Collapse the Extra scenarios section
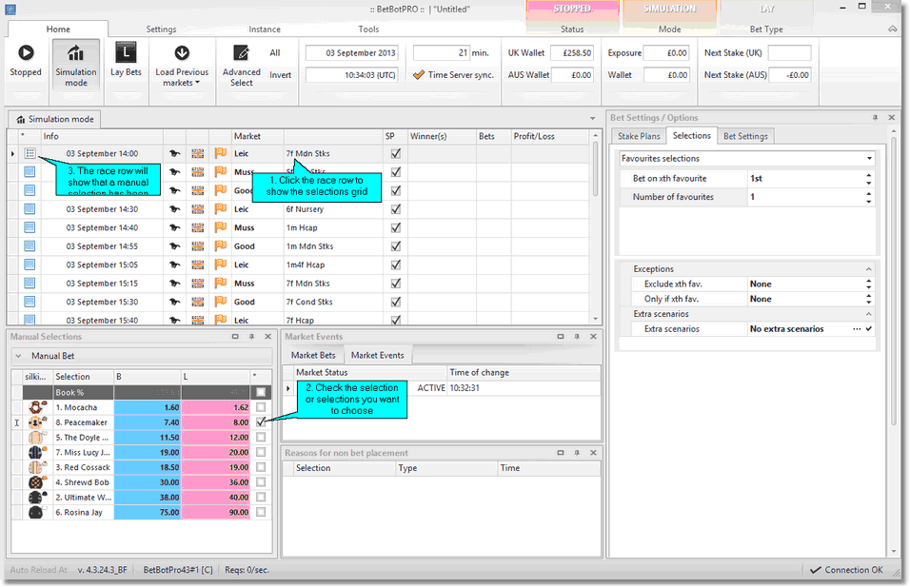The height and width of the screenshot is (588, 910). click(869, 314)
